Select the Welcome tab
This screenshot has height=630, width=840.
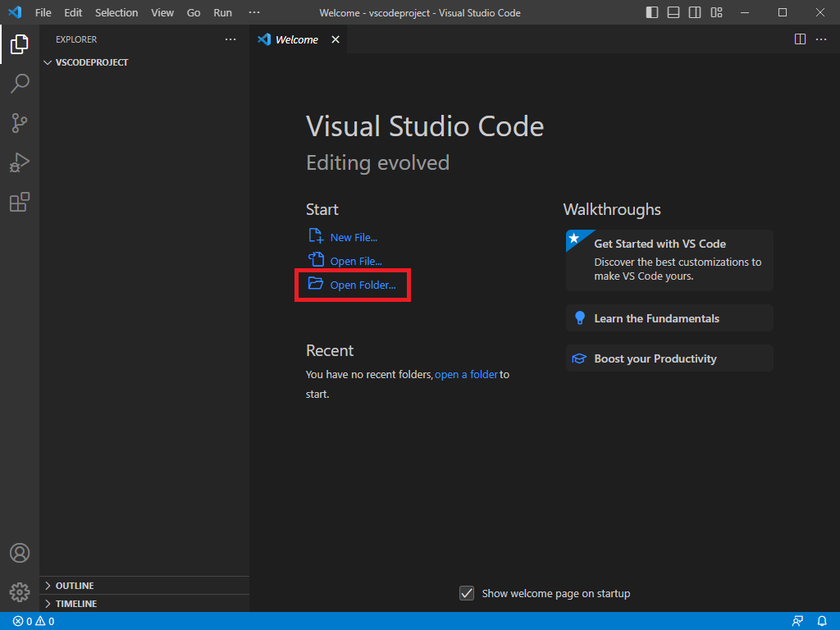tap(295, 39)
